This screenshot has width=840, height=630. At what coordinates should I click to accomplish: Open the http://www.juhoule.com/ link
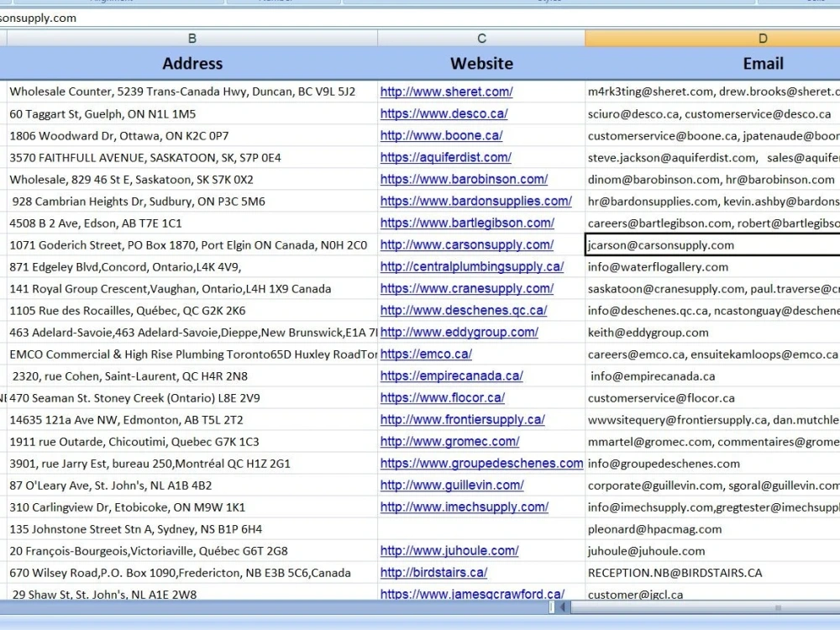coord(449,551)
